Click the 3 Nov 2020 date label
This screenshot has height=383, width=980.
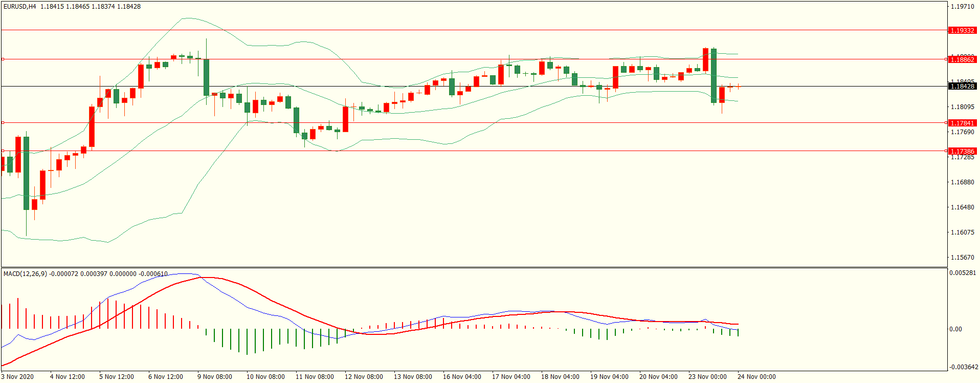pyautogui.click(x=17, y=377)
